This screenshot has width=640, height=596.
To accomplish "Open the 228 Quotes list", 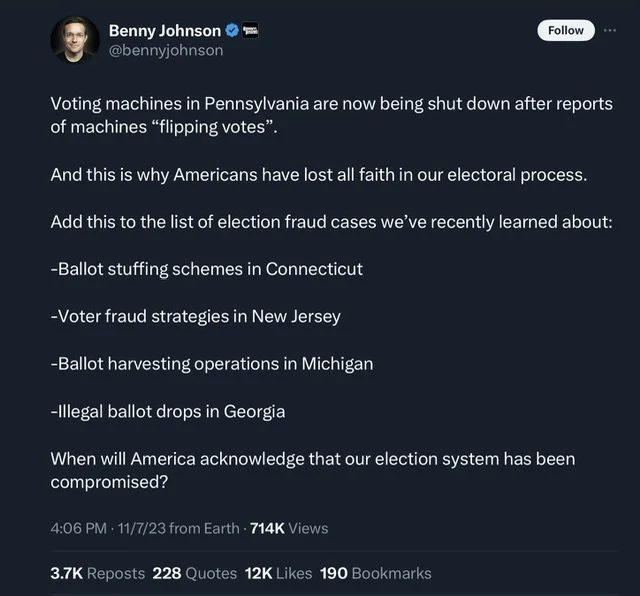I will click(x=194, y=573).
